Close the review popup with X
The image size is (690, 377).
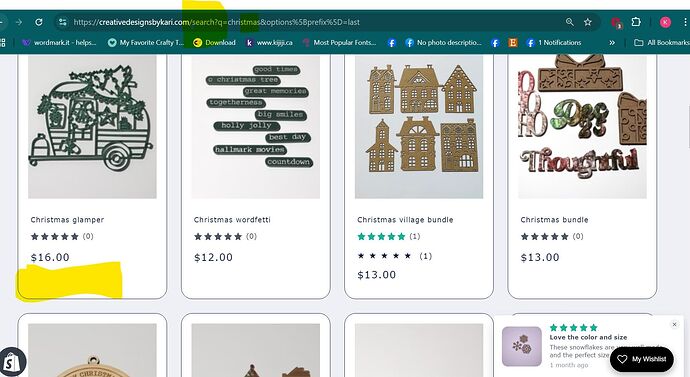674,324
